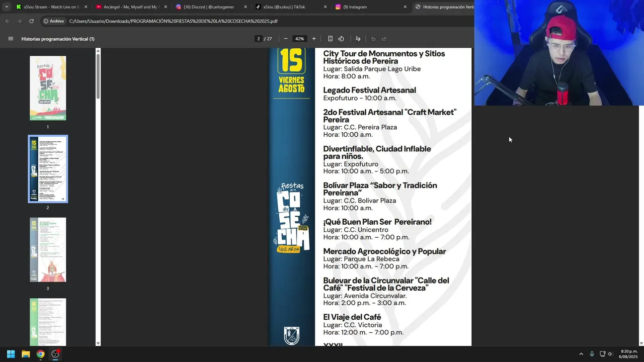Screen dimensions: 644x362
Task: Open page 1 thumbnail in sidebar
Action: pos(48,88)
